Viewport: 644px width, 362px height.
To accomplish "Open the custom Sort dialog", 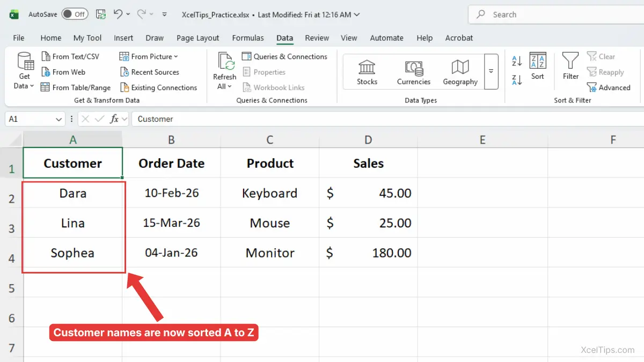I will pyautogui.click(x=538, y=67).
